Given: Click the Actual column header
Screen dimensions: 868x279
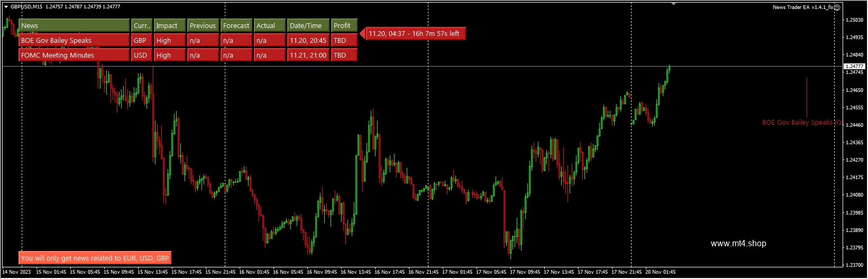Looking at the screenshot, I should (269, 25).
